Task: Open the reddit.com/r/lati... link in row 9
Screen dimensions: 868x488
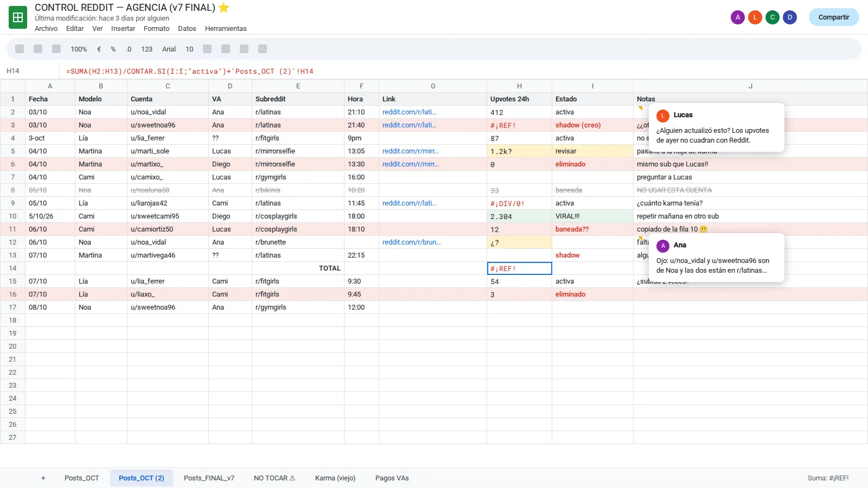Action: 409,203
